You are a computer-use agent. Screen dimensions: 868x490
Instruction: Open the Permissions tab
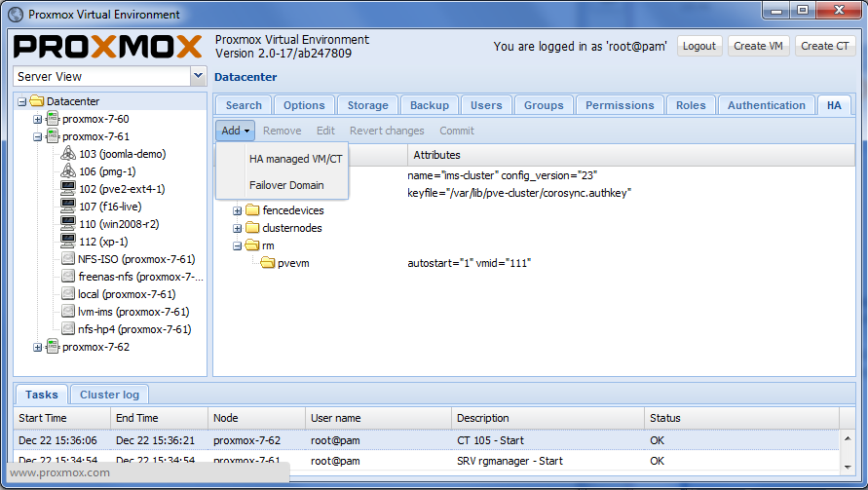pos(620,105)
